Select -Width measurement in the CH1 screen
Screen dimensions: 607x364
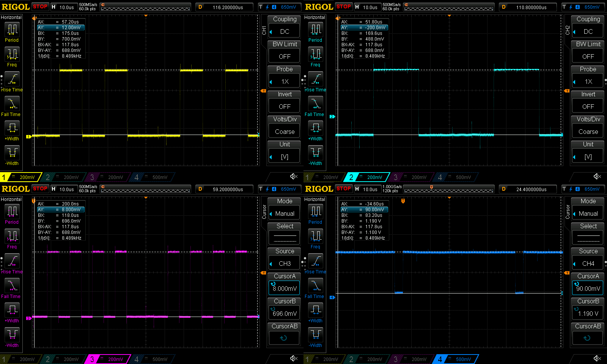(12, 156)
